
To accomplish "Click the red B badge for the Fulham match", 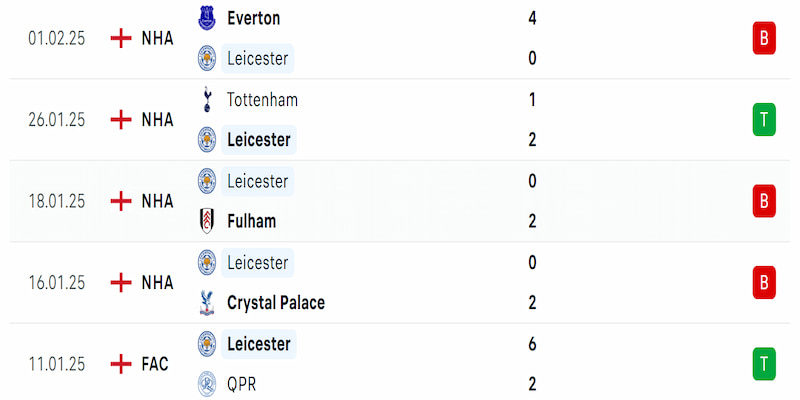I will click(x=764, y=201).
